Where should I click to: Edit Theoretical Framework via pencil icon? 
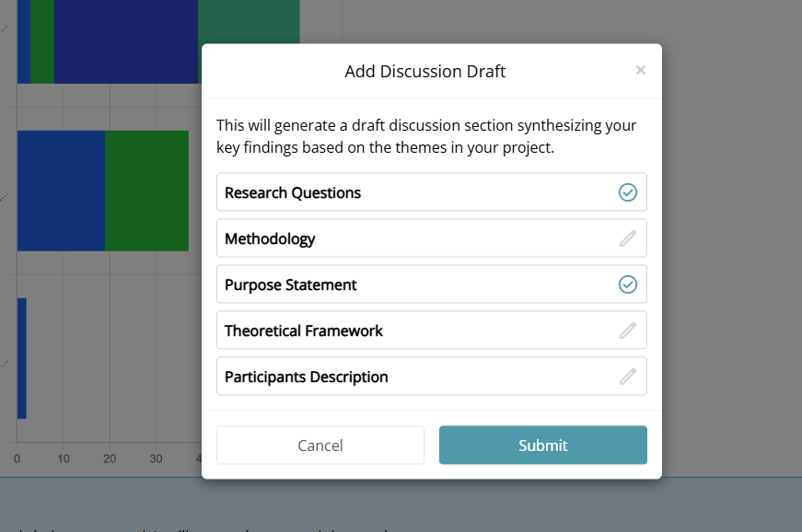pos(627,330)
